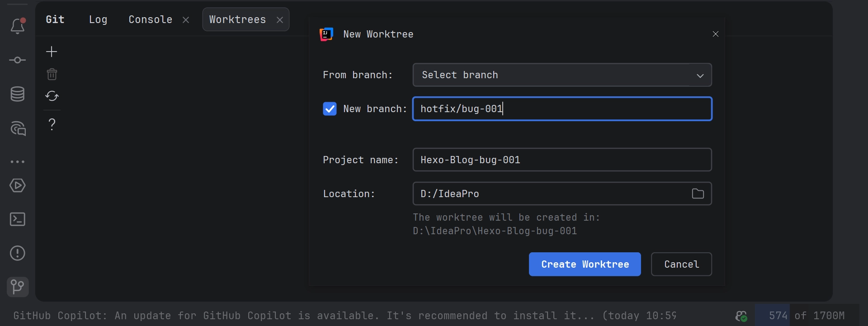Open the Terminal tool window
The image size is (868, 326).
tap(18, 219)
